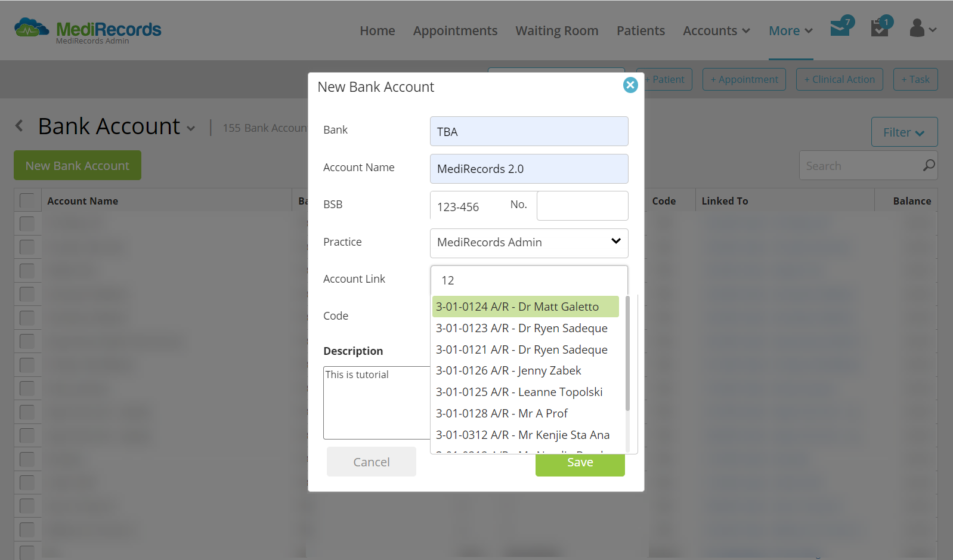Click the Bank input field containing TBA
The height and width of the screenshot is (560, 953).
(x=529, y=131)
